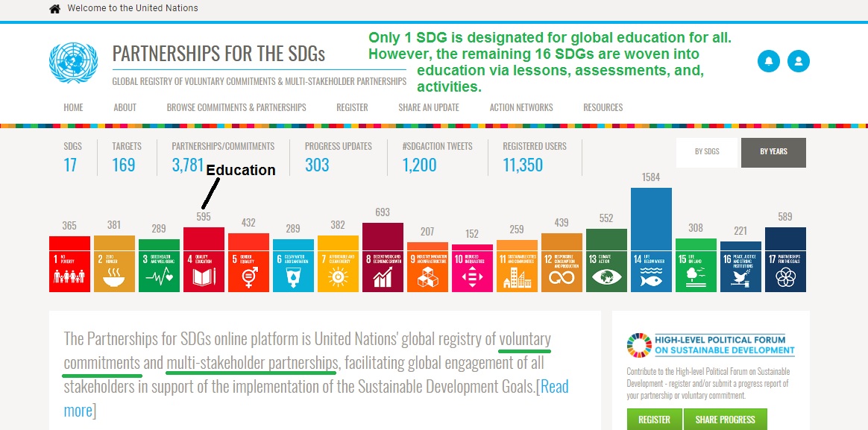Viewport: 868px width, 430px height.
Task: Select SDG 7 Affordable Clean Energy tile
Action: [338, 271]
